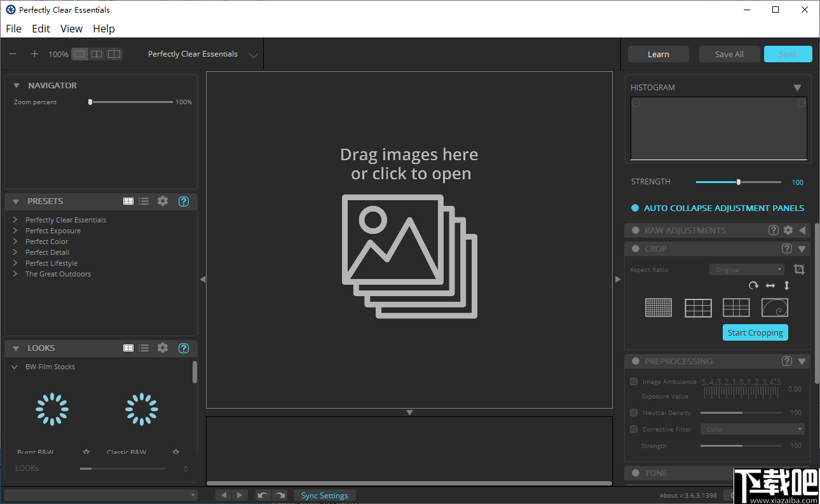Open Corrective Filter Color dropdown
The image size is (820, 504).
(753, 429)
